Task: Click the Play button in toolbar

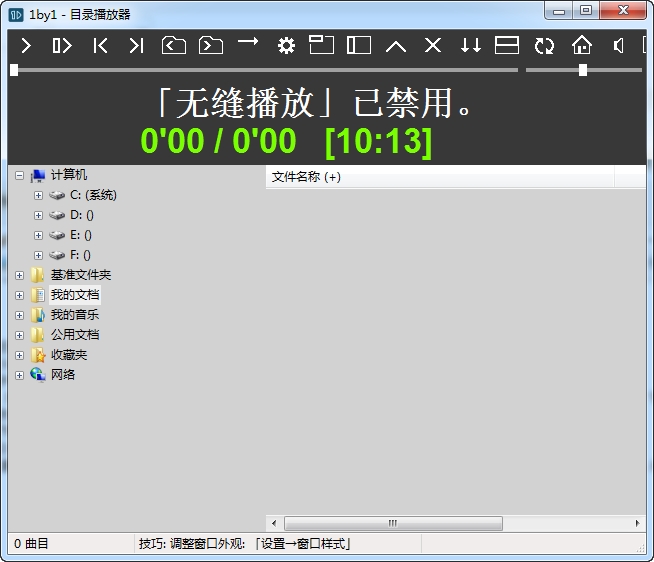Action: pyautogui.click(x=26, y=45)
